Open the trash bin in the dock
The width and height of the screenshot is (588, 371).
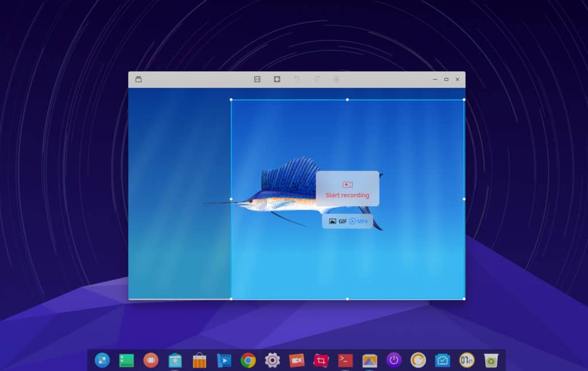491,361
